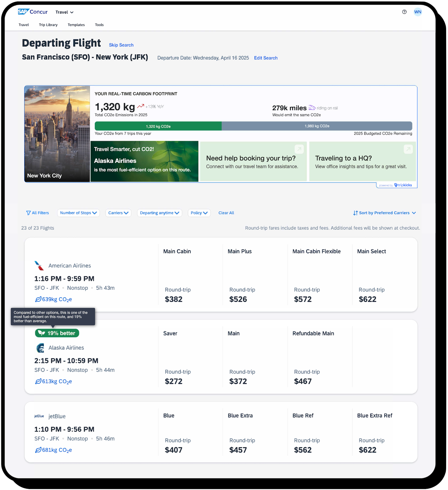Click the green 1,320 kg CO2e progress bar

158,126
